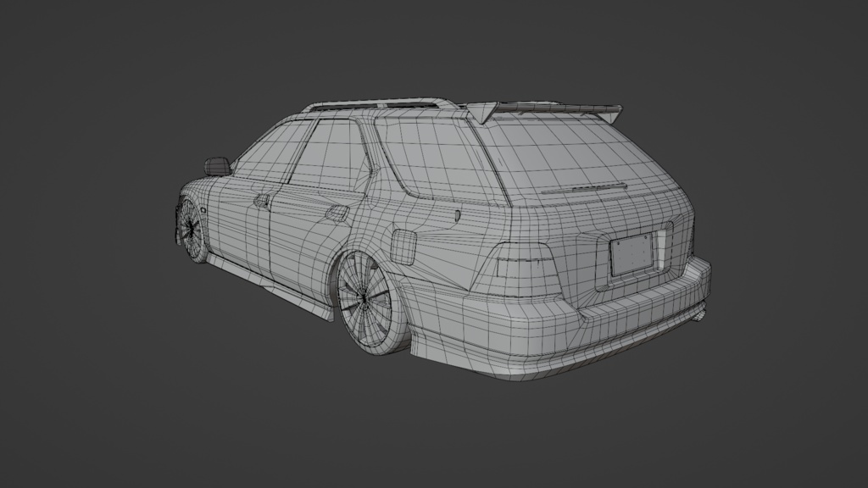Image resolution: width=868 pixels, height=488 pixels.
Task: Select the rear left wheel
Action: (364, 301)
